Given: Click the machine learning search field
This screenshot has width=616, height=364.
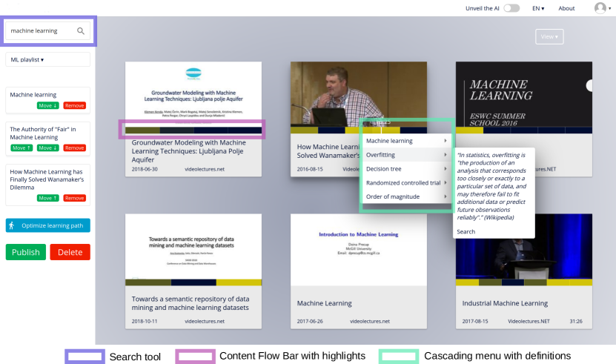Looking at the screenshot, I should tap(41, 31).
